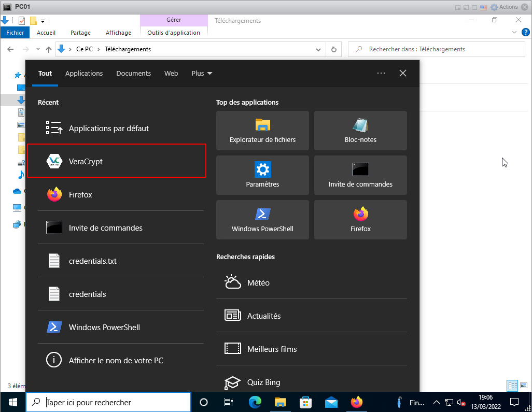532x412 pixels.
Task: Click Microsoft Edge icon in taskbar
Action: [x=255, y=402]
